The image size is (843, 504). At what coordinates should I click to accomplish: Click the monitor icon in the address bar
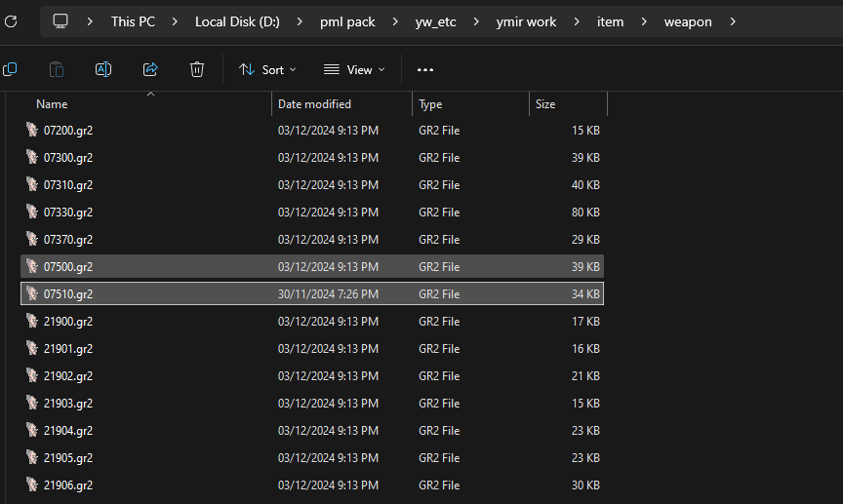(x=60, y=20)
